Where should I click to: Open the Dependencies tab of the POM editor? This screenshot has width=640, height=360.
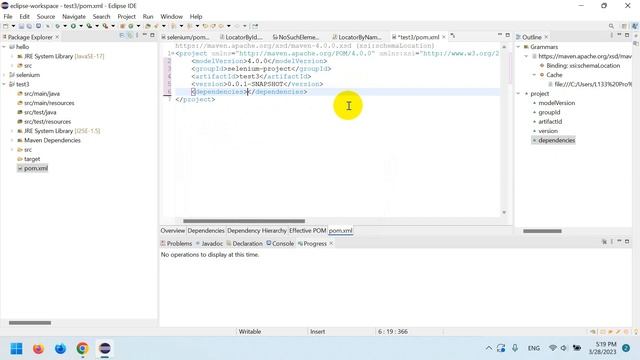click(x=206, y=231)
